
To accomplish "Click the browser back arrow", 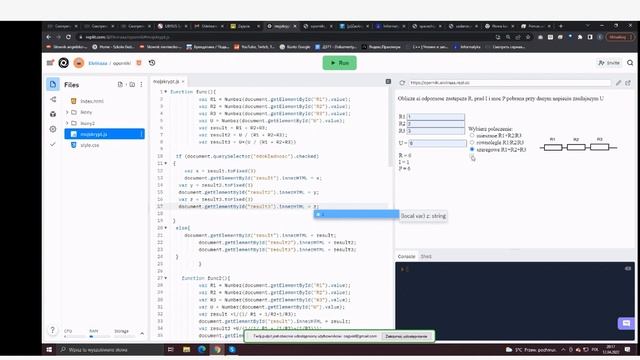I will (x=49, y=37).
